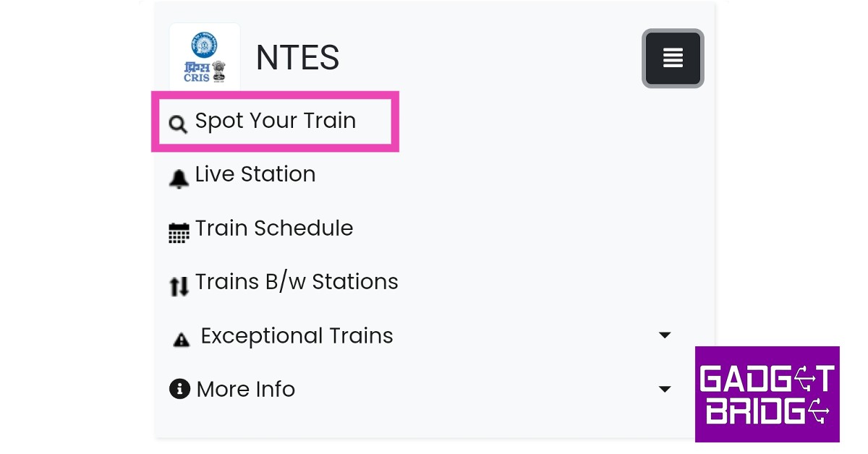Screen dimensions: 868x454
Task: Select Live Station from the menu
Action: (x=255, y=174)
